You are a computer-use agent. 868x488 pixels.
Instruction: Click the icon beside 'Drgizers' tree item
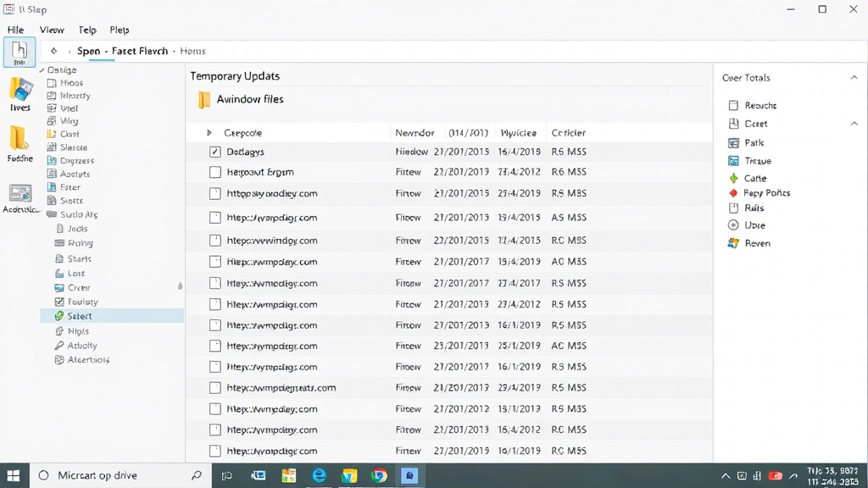point(52,160)
